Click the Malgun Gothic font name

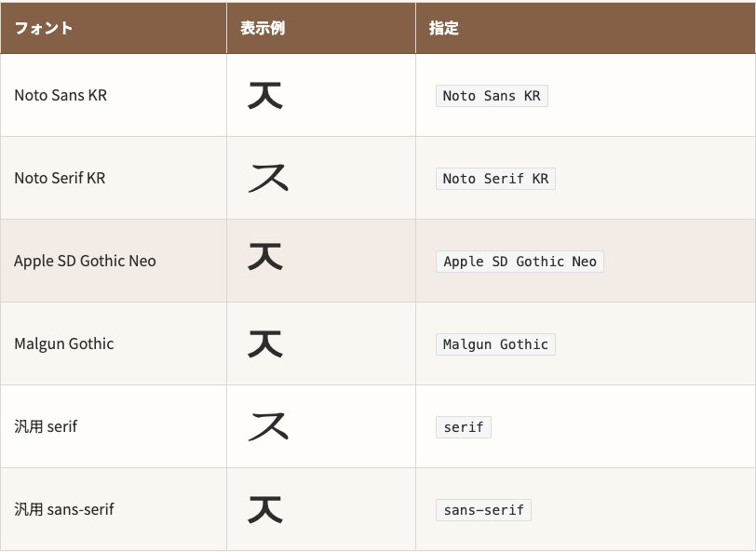click(x=64, y=343)
